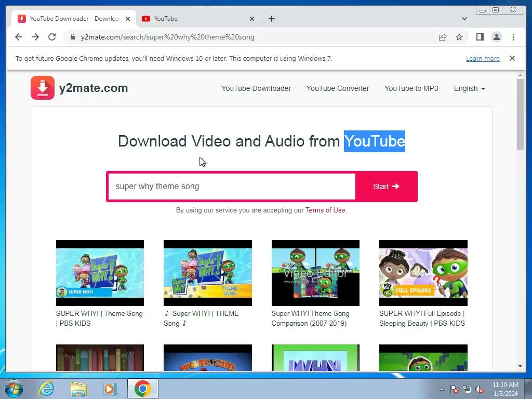Select the YouTube Downloader tab
The image size is (532, 399).
pyautogui.click(x=74, y=19)
